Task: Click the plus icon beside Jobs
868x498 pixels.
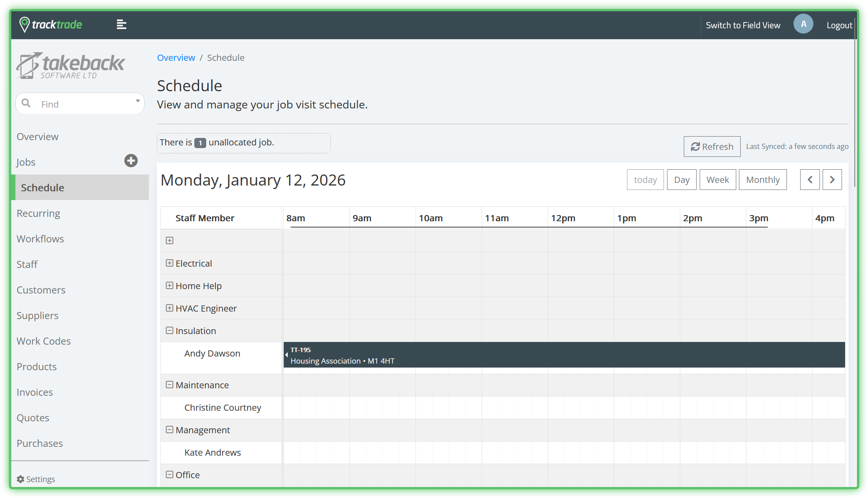Action: [x=131, y=161]
